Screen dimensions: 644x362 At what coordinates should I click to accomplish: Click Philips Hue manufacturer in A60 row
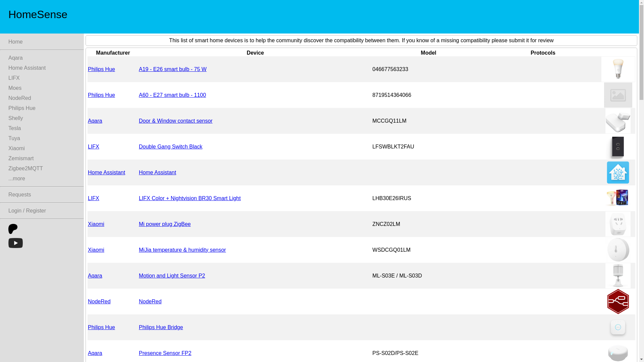click(x=101, y=95)
